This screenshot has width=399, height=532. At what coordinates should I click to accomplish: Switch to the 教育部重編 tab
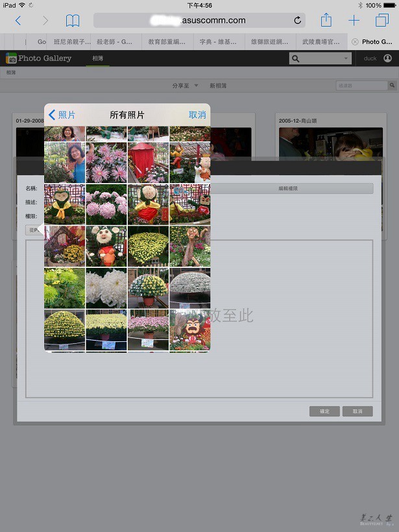pos(167,42)
